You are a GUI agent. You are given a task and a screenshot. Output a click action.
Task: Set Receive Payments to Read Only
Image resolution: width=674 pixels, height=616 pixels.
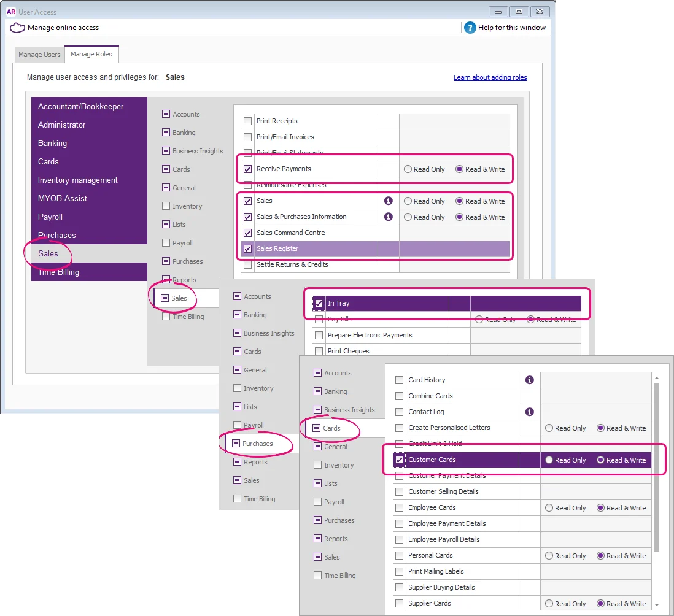(x=408, y=169)
